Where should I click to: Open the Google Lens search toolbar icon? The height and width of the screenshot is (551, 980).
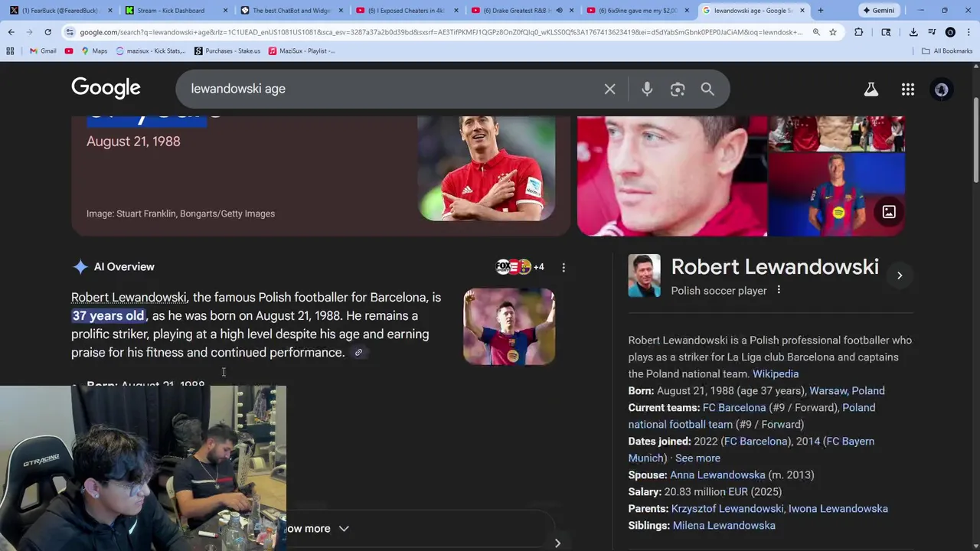[886, 32]
